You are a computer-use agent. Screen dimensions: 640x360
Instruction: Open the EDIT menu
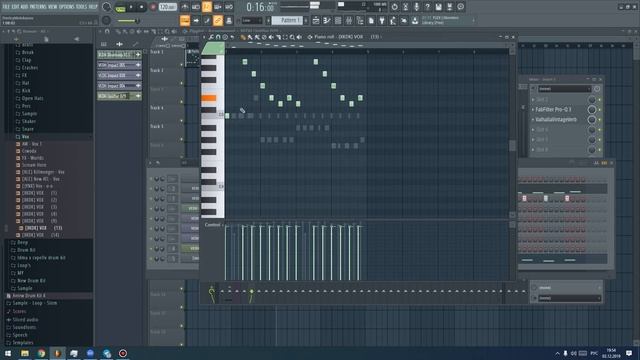point(16,7)
